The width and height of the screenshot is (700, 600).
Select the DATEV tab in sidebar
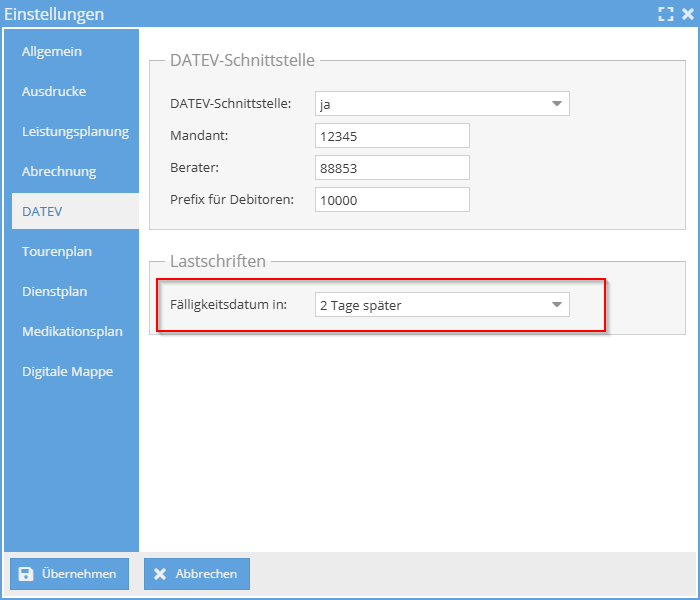click(42, 211)
